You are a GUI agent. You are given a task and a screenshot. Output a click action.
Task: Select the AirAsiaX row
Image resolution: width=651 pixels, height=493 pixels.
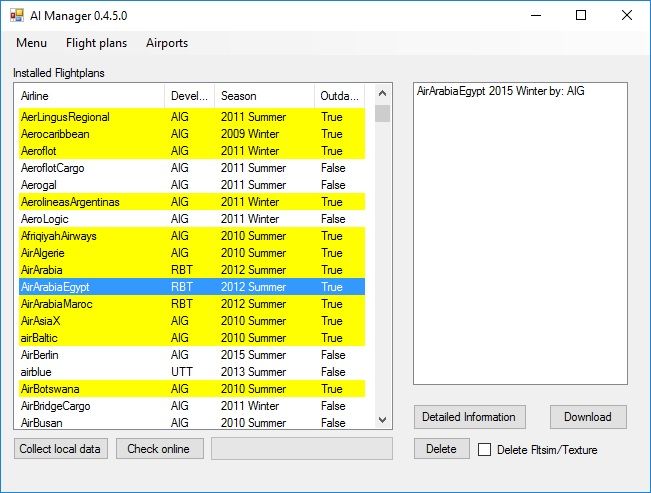click(x=192, y=321)
